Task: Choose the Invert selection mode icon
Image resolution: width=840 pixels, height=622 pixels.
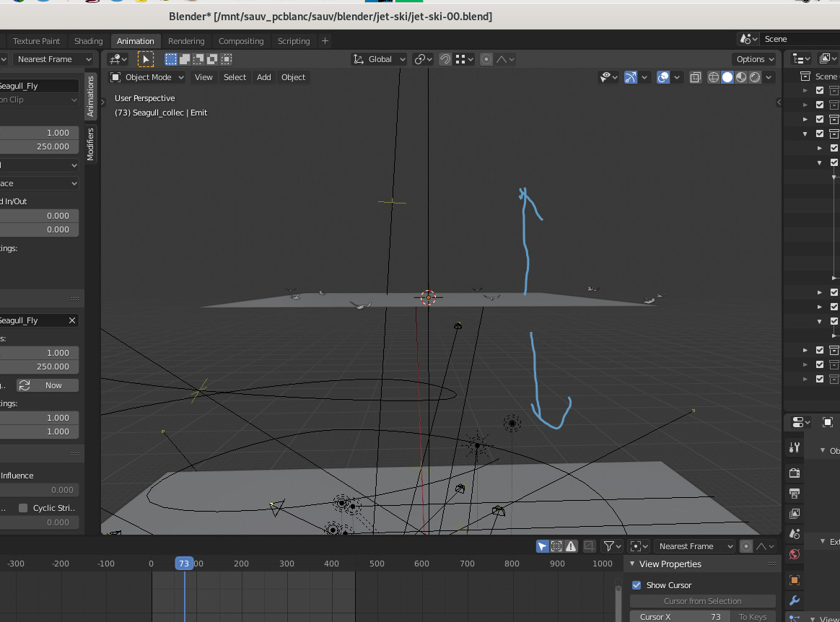Action: (213, 59)
